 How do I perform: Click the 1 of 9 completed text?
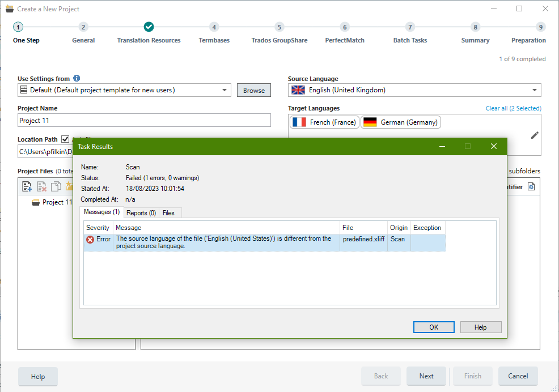pos(522,59)
